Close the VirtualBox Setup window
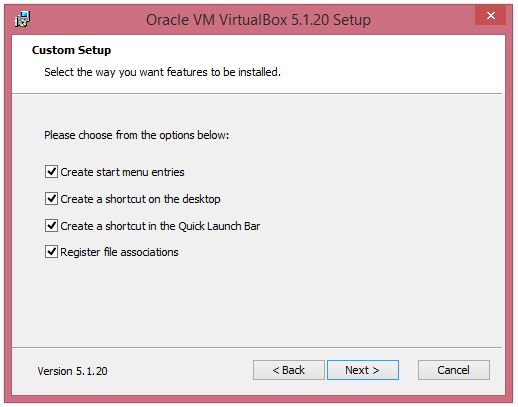The image size is (518, 407). click(490, 15)
